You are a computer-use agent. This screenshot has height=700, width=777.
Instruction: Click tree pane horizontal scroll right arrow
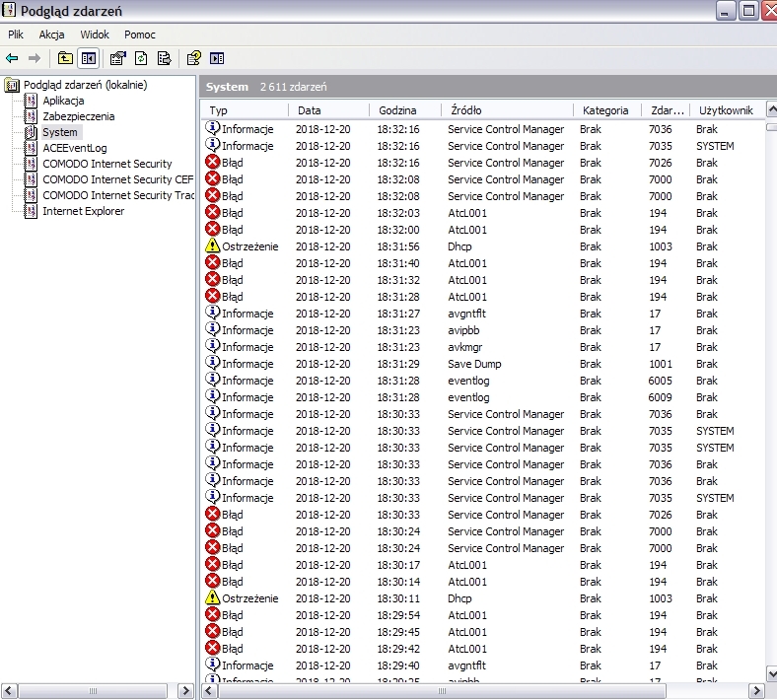pos(185,690)
